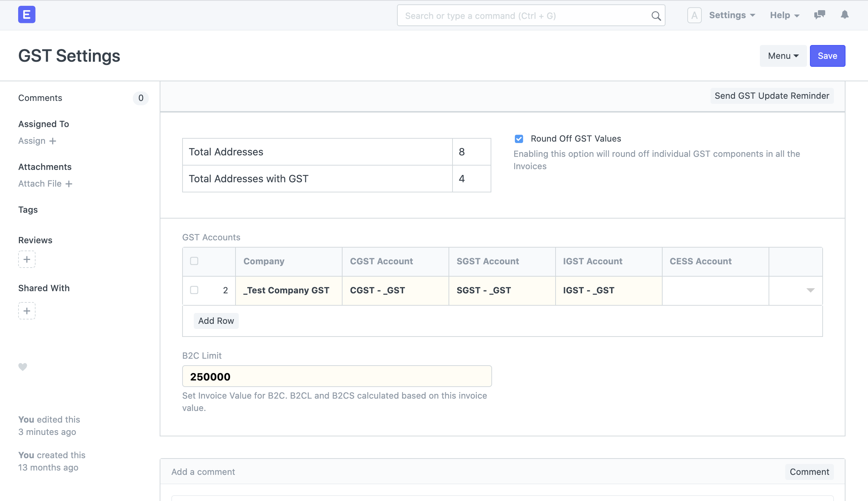Viewport: 868px width, 501px height.
Task: Uncheck Round Off GST Values checkbox
Action: click(x=519, y=139)
